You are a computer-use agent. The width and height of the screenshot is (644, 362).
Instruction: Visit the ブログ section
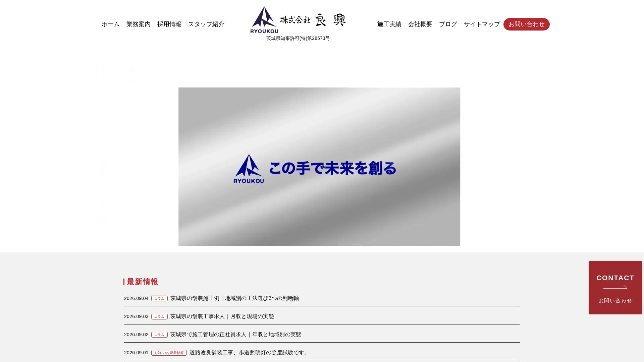448,24
